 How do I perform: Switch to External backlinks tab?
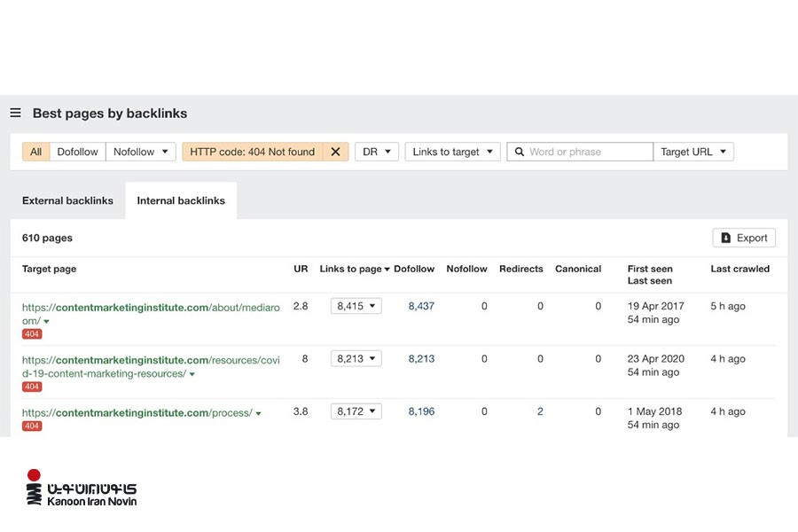tap(67, 200)
